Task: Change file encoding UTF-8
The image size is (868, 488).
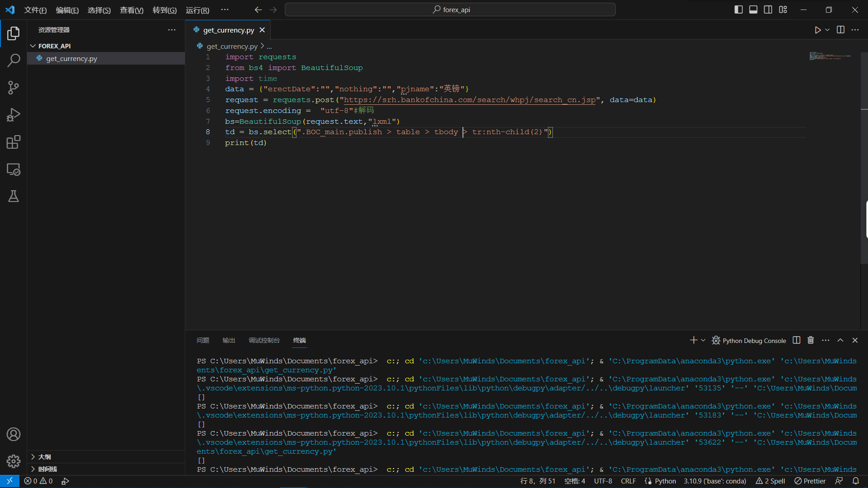Action: [x=603, y=481]
